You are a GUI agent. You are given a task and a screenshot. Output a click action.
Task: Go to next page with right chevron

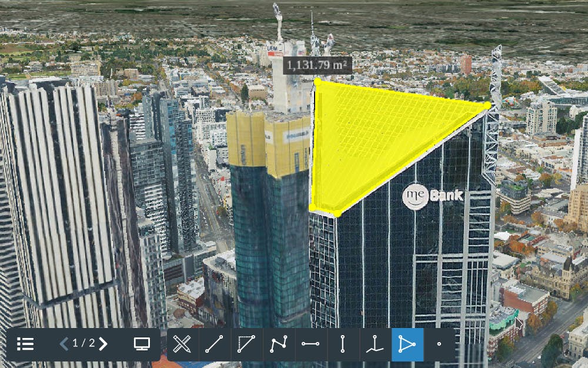coord(103,344)
